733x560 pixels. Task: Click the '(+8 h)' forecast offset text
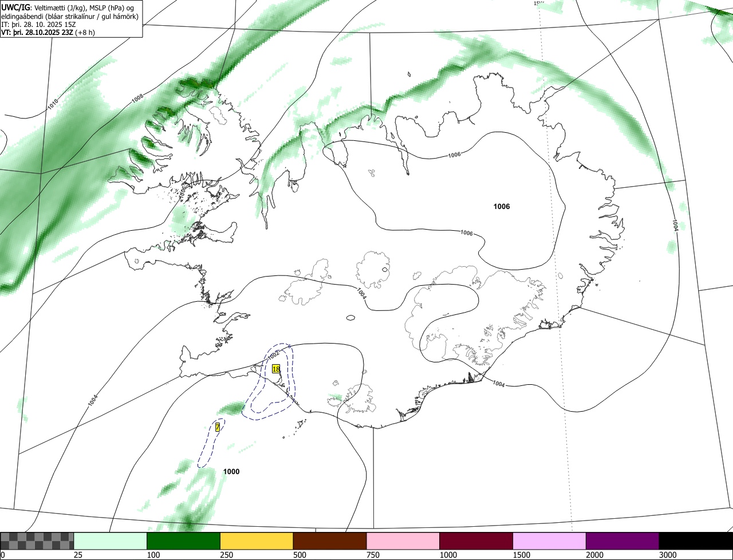coord(86,33)
